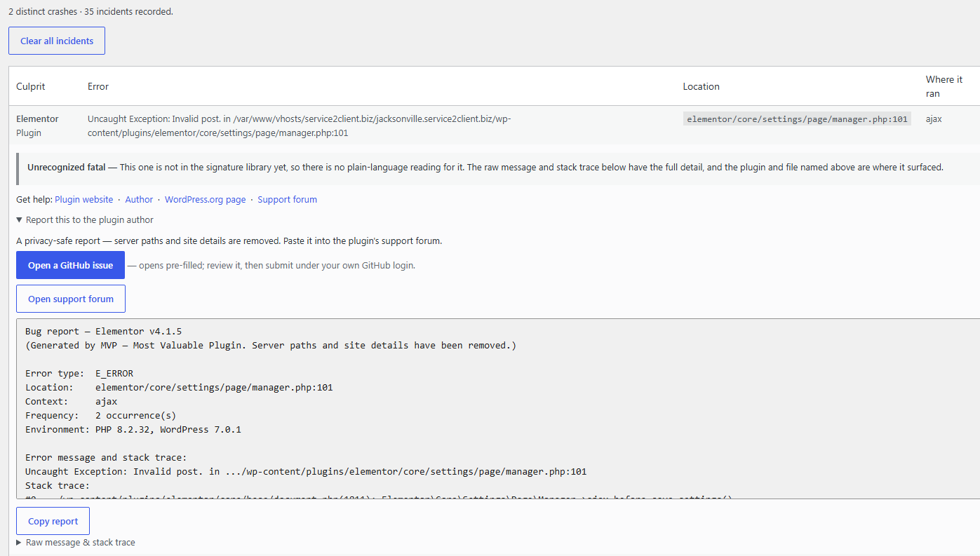Click the "Error" column header

tap(98, 86)
